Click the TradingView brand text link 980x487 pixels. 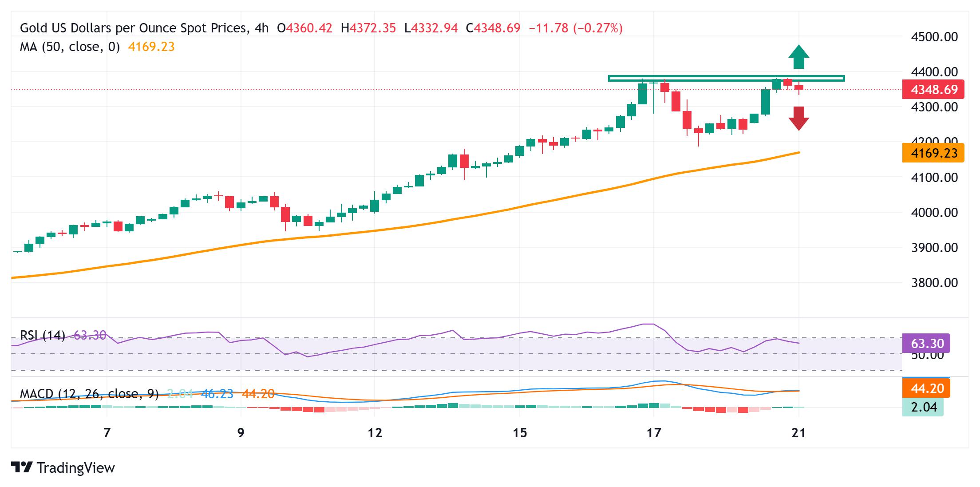[x=76, y=468]
